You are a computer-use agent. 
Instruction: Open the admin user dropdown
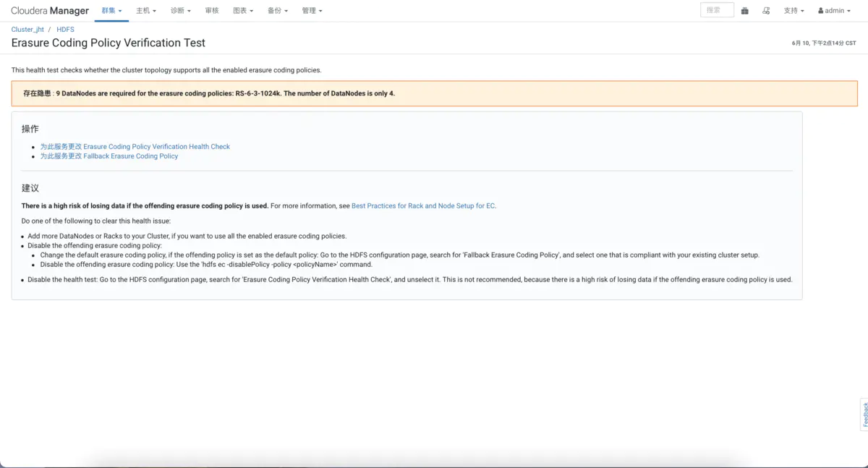coord(835,11)
